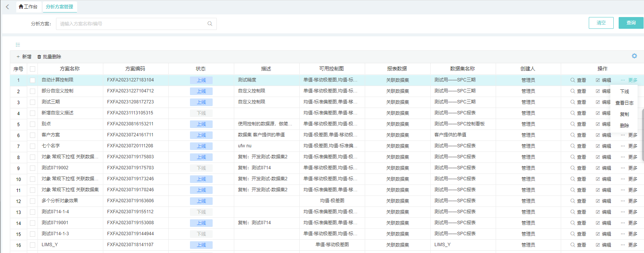The image size is (644, 253).
Task: Check row 七个名字 checkbox
Action: coord(33,146)
